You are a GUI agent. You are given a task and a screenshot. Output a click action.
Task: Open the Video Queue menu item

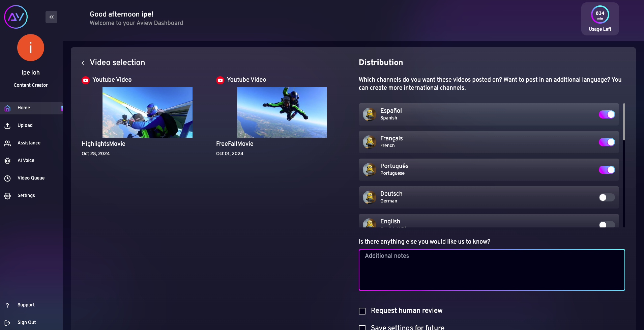(31, 178)
